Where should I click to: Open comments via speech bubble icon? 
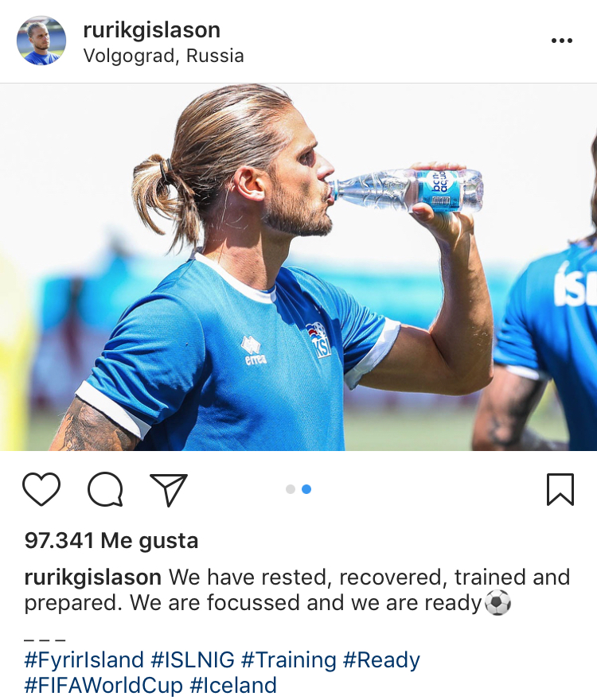(105, 489)
